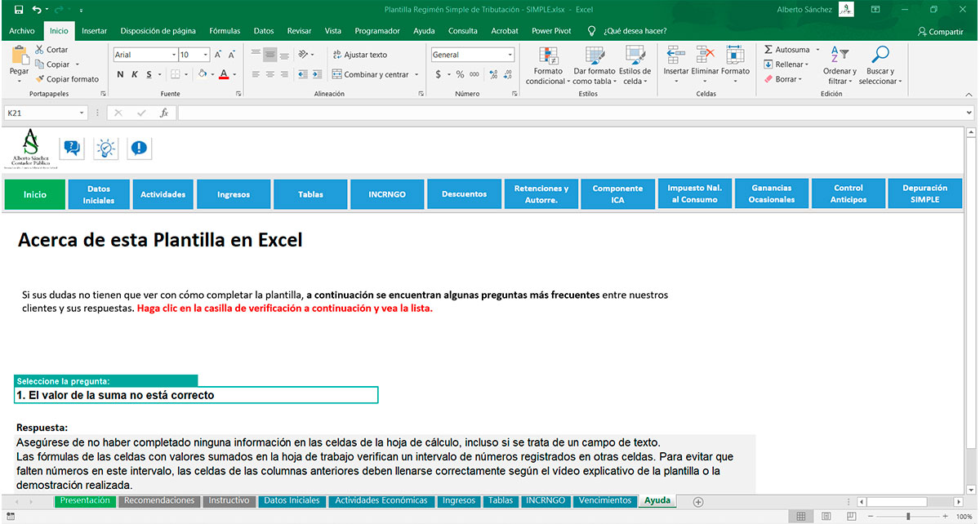This screenshot has width=980, height=524.
Task: Open the Insertar ribbon tab
Action: 95,31
